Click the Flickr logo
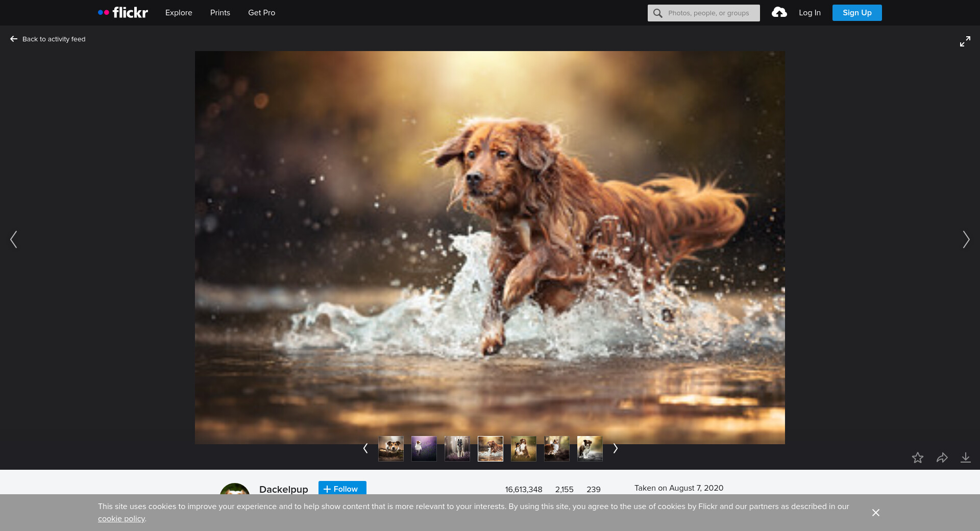This screenshot has height=531, width=980. pos(123,13)
